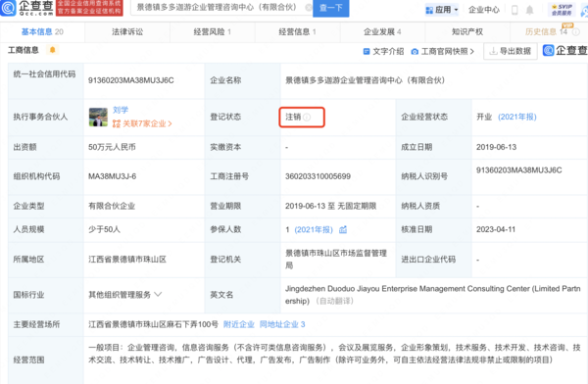
Task: Click the 查一下 search button
Action: pyautogui.click(x=331, y=8)
